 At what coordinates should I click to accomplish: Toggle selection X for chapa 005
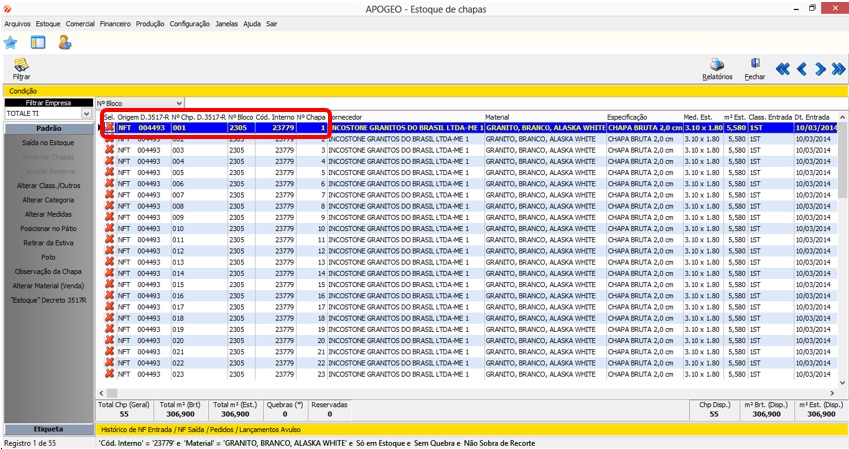109,172
